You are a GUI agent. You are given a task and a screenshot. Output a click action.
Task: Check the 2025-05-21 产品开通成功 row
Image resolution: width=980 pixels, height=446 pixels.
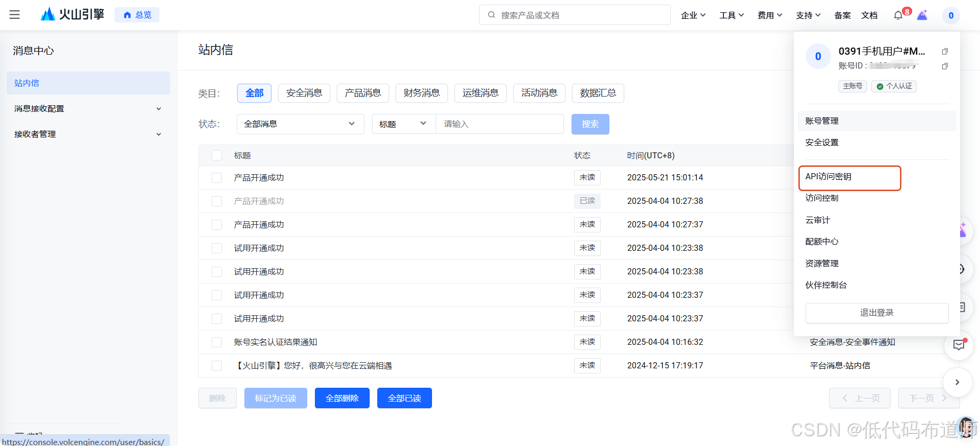tap(217, 178)
